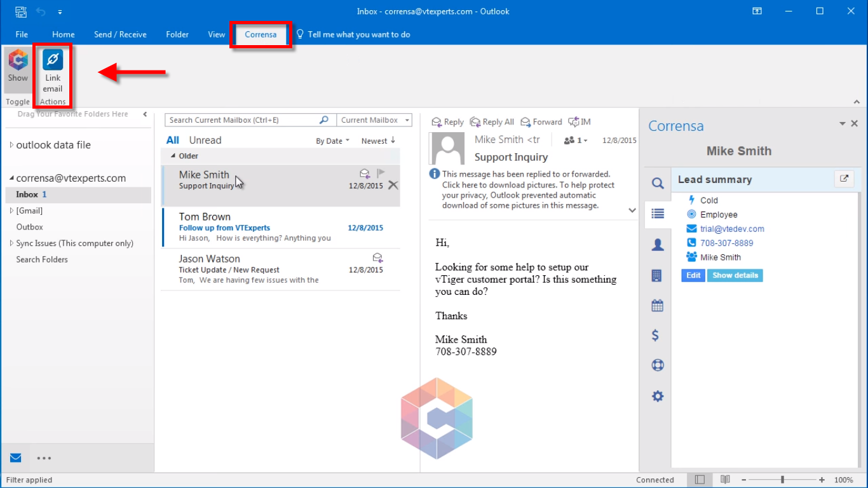The width and height of the screenshot is (868, 488).
Task: Click the blue Edit button
Action: (x=693, y=275)
